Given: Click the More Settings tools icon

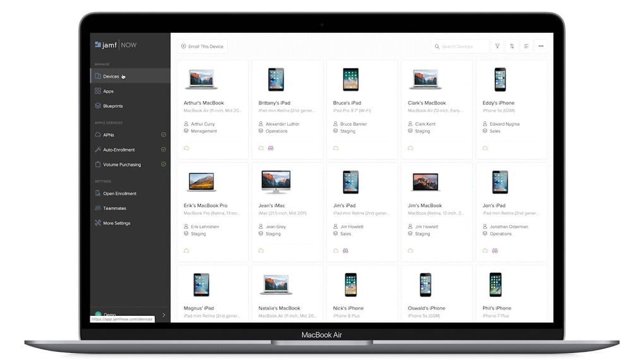Looking at the screenshot, I should (98, 223).
